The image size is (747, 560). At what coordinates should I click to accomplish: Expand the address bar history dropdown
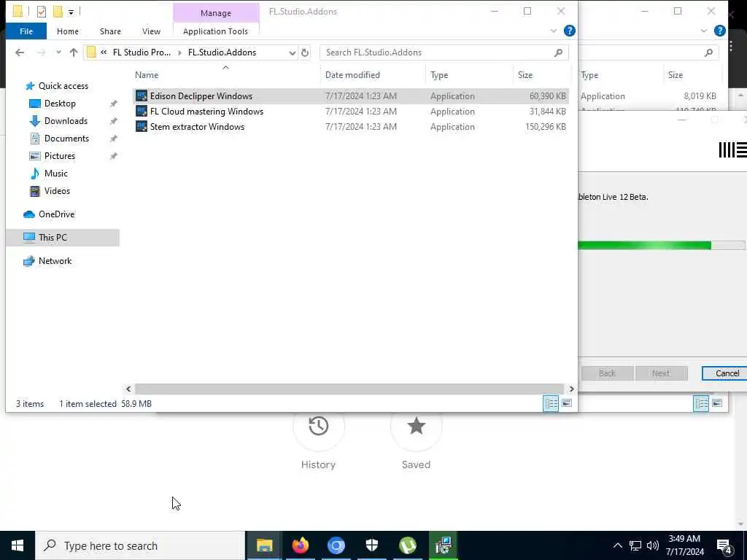click(292, 52)
